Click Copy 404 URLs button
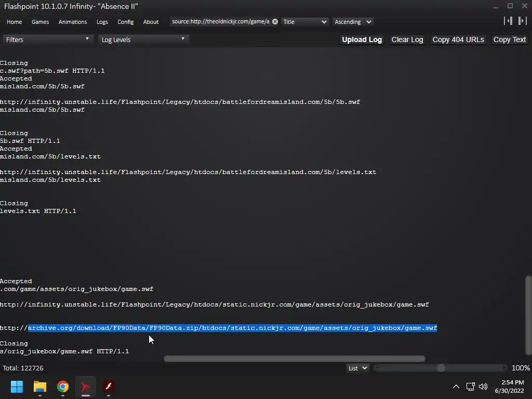This screenshot has height=399, width=532. click(458, 39)
